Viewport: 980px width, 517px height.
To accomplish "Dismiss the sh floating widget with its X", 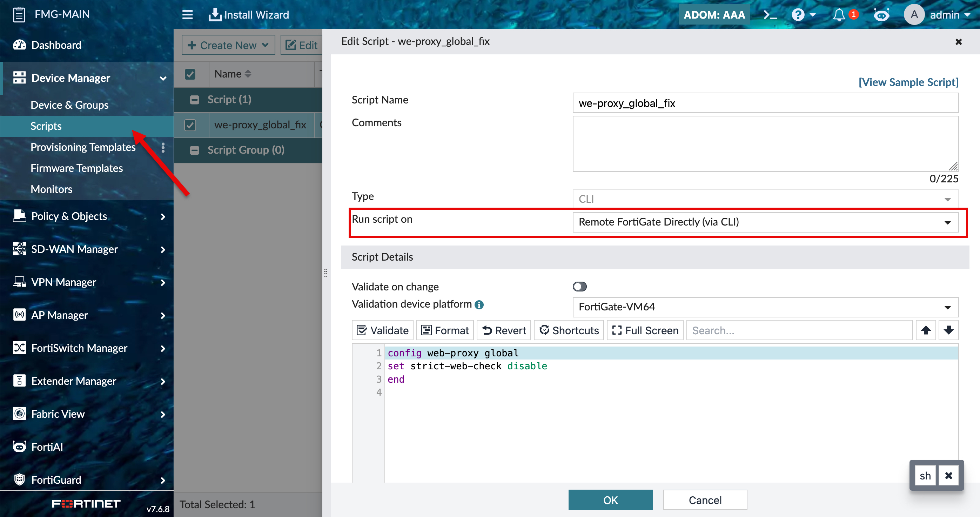I will pos(949,475).
